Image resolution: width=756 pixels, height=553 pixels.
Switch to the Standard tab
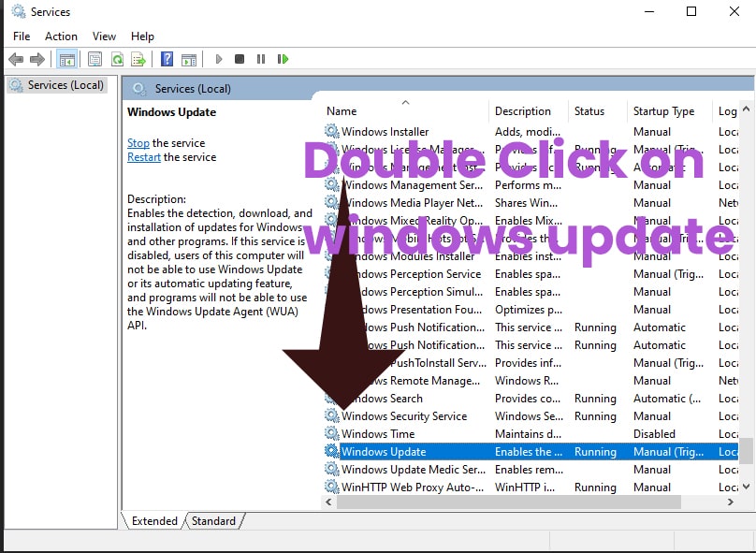click(x=213, y=520)
